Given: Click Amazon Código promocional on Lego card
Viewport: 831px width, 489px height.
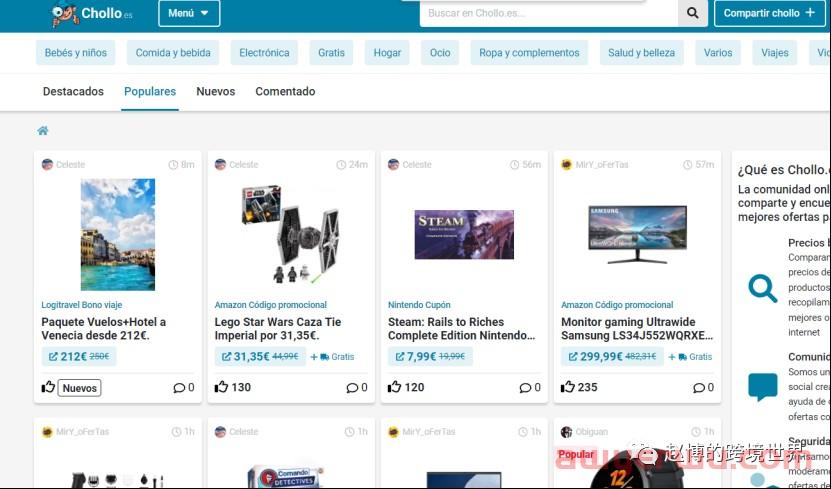Looking at the screenshot, I should click(271, 305).
